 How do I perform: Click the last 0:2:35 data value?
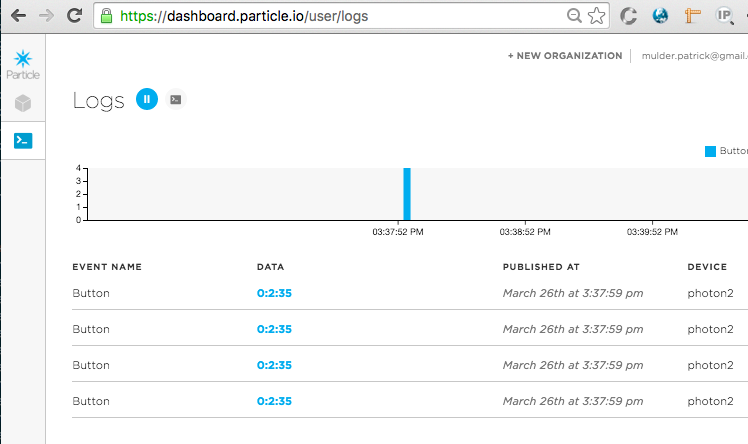(x=274, y=401)
